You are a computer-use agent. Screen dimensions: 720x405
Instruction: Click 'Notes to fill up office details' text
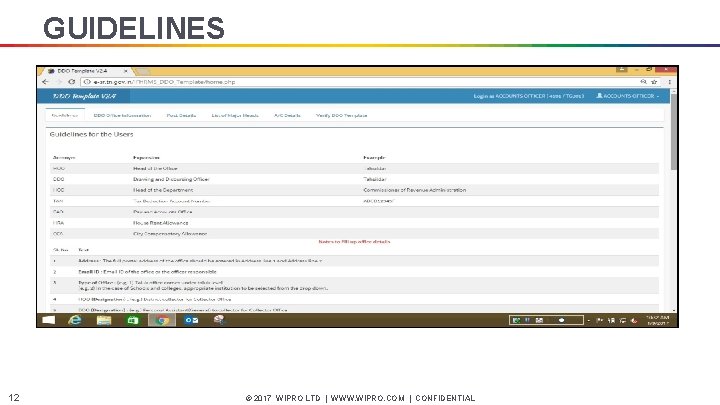(x=354, y=242)
